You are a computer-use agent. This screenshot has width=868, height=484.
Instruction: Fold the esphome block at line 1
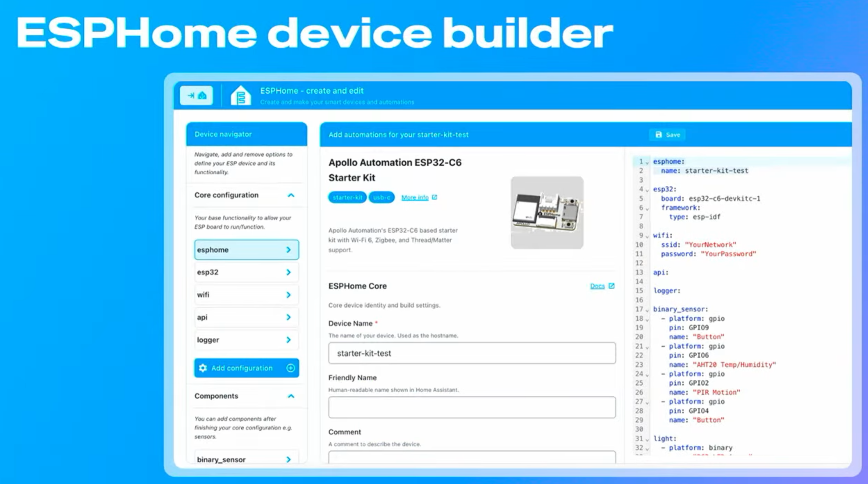coord(647,162)
